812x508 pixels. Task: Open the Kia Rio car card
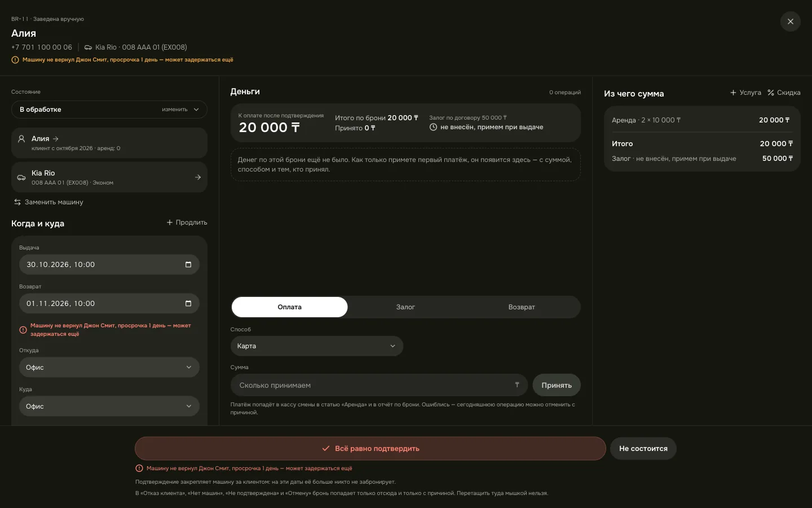[x=109, y=177]
